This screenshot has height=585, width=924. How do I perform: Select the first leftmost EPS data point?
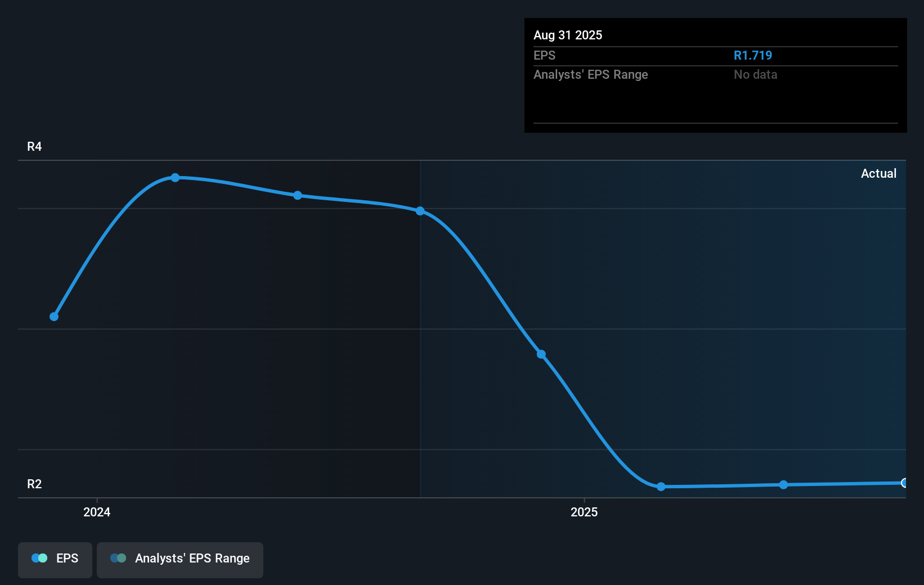tap(54, 317)
